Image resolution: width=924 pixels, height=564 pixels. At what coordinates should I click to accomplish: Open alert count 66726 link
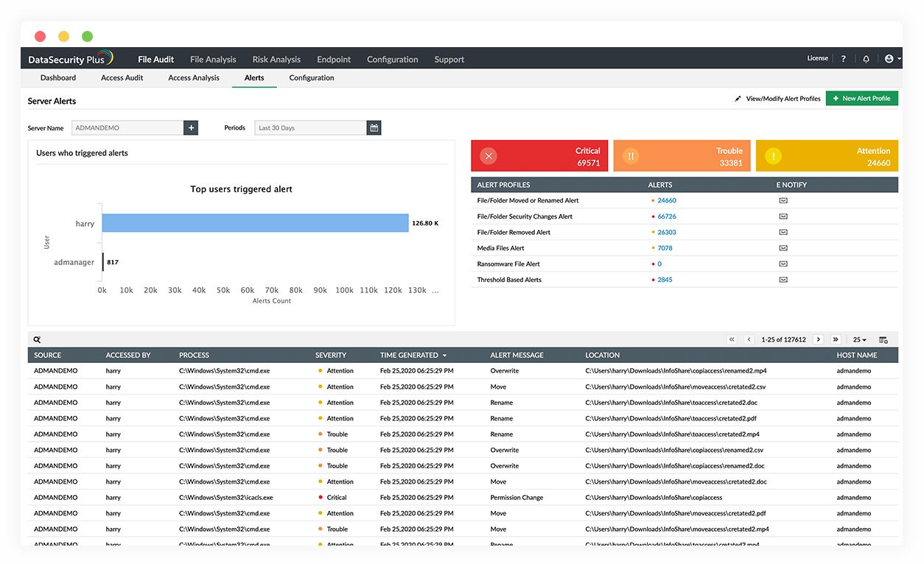[667, 216]
